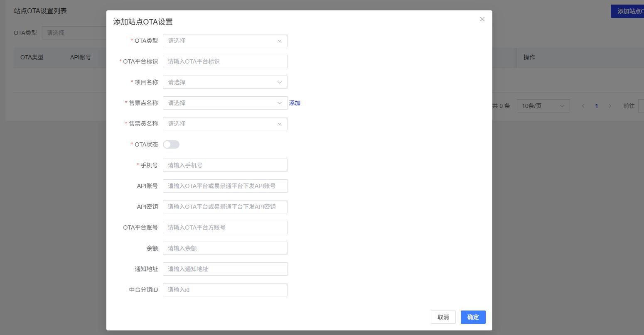Select page 1 in pagination
This screenshot has height=335, width=644.
(x=597, y=106)
